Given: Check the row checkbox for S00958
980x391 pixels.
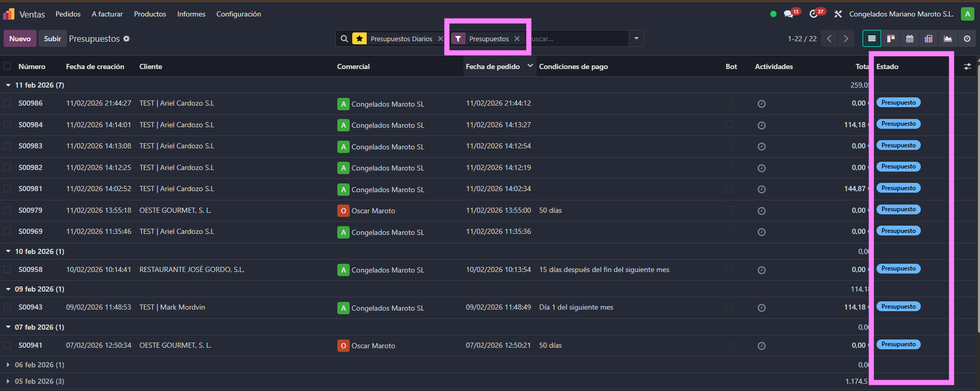Looking at the screenshot, I should point(7,269).
